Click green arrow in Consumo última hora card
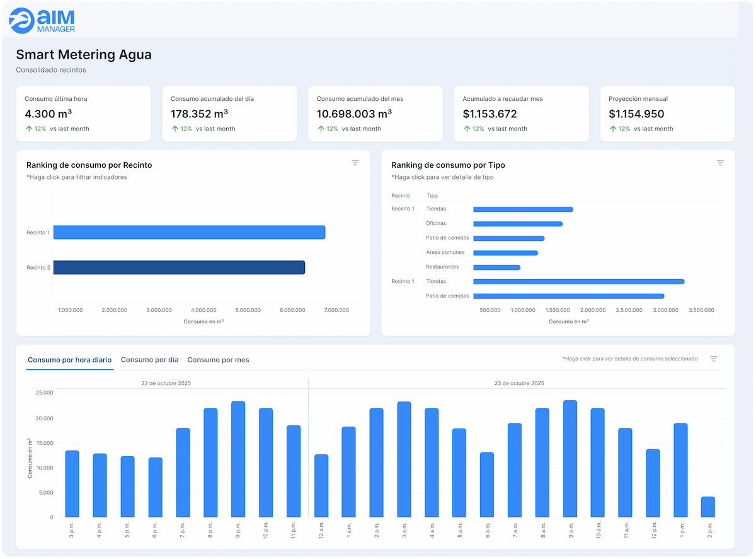 pos(29,129)
